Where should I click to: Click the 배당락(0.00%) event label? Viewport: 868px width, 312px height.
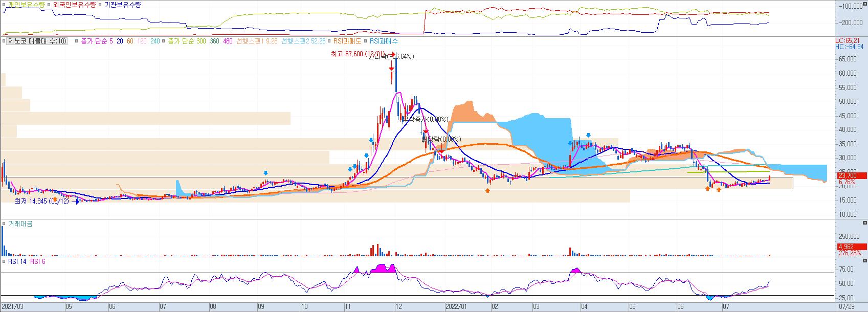click(x=441, y=139)
